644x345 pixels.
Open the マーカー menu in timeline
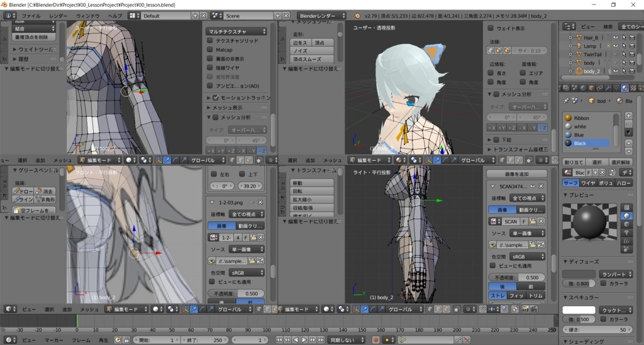click(54, 340)
